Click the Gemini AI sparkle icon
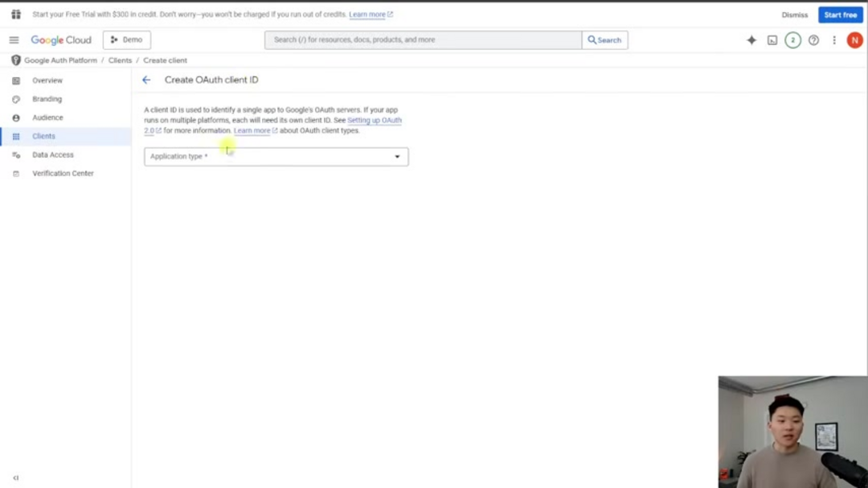The height and width of the screenshot is (488, 868). click(x=751, y=40)
